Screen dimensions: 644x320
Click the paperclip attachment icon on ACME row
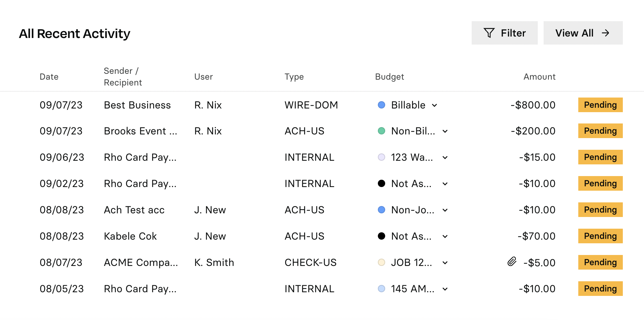pos(512,262)
